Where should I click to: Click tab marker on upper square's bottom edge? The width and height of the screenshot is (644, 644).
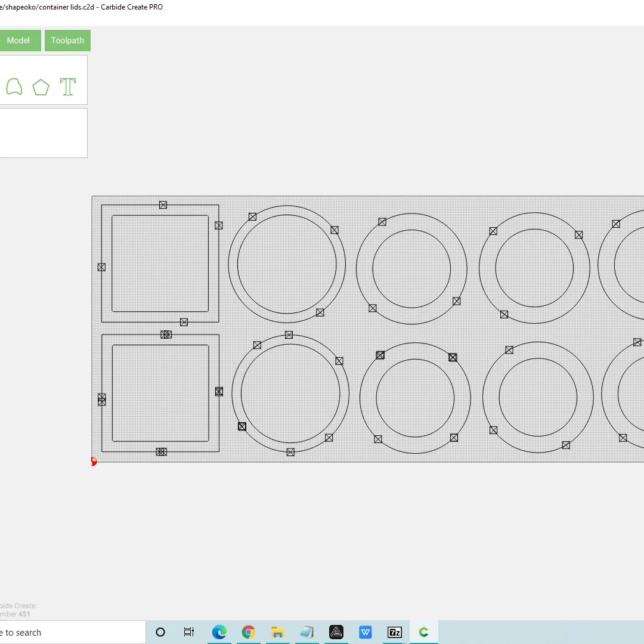pos(184,323)
